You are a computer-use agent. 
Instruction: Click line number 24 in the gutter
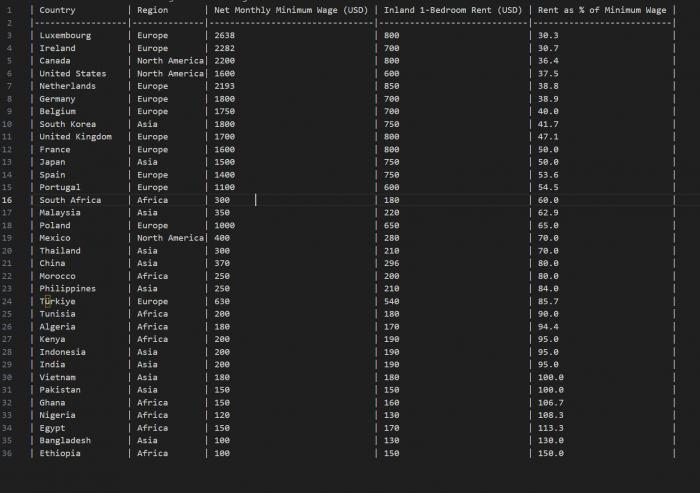[8, 301]
